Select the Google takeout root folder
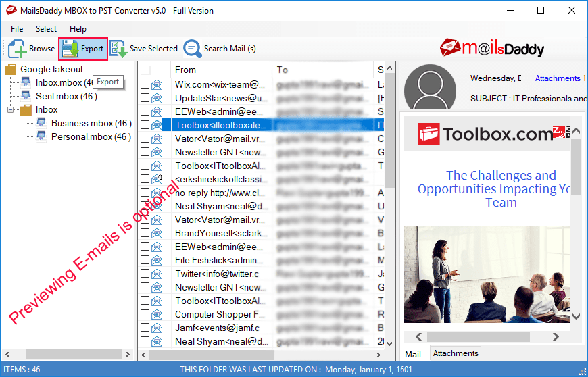The height and width of the screenshot is (377, 588). pos(51,70)
